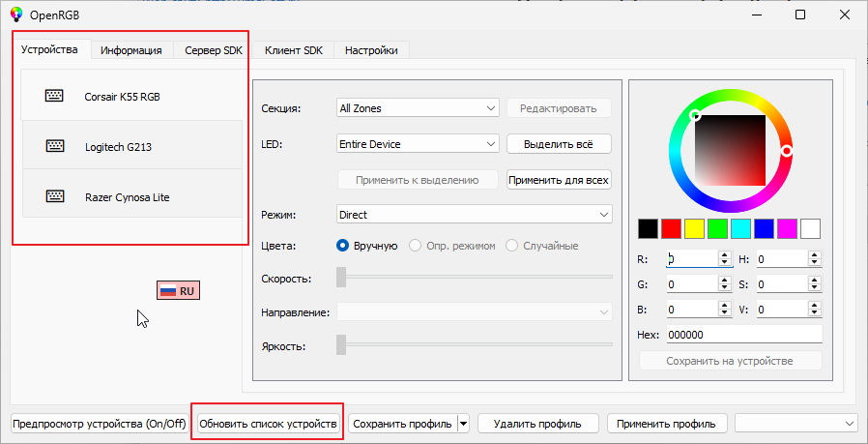Image resolution: width=868 pixels, height=444 pixels.
Task: Click inside the color wheel saturation square
Action: (x=730, y=150)
